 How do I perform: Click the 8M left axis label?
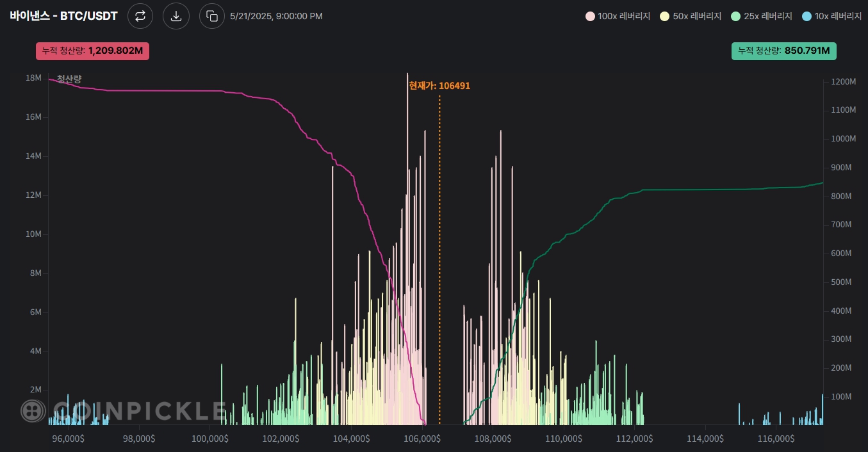tap(35, 273)
